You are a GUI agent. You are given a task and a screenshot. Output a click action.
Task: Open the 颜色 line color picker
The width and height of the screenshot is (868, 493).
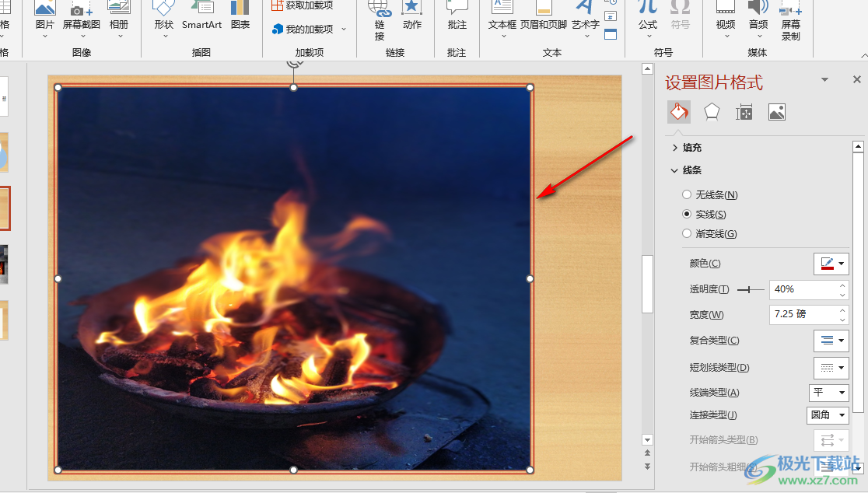click(831, 264)
